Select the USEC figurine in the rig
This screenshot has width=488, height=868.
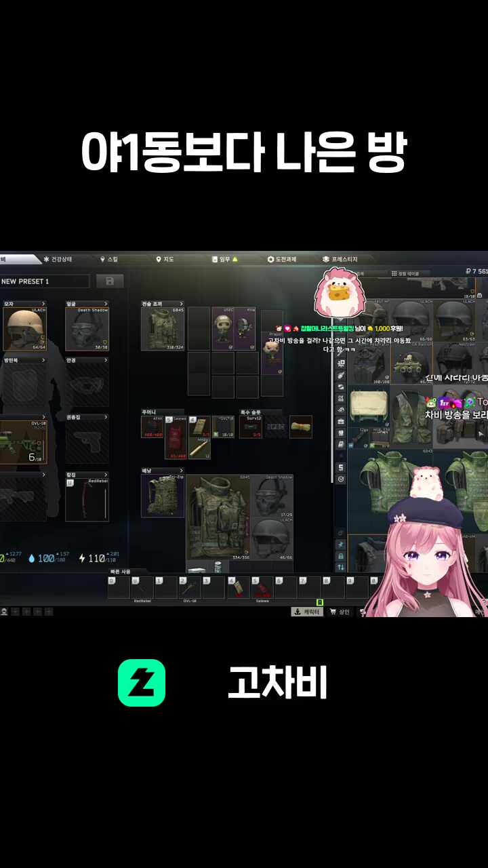pyautogui.click(x=223, y=328)
